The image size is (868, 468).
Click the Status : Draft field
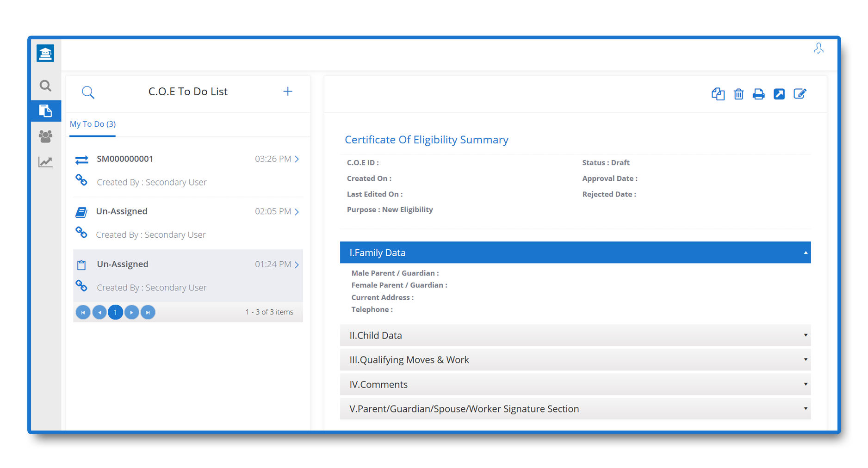(x=606, y=163)
